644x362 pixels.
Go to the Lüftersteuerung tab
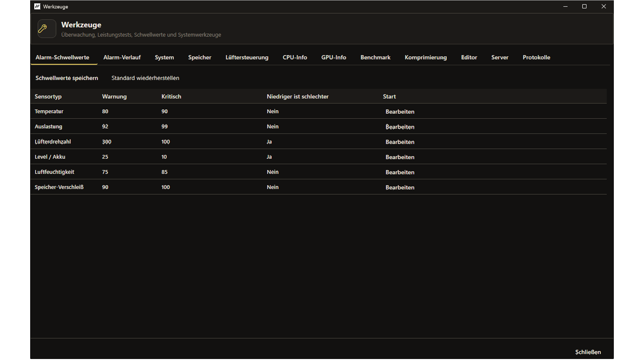(x=247, y=57)
